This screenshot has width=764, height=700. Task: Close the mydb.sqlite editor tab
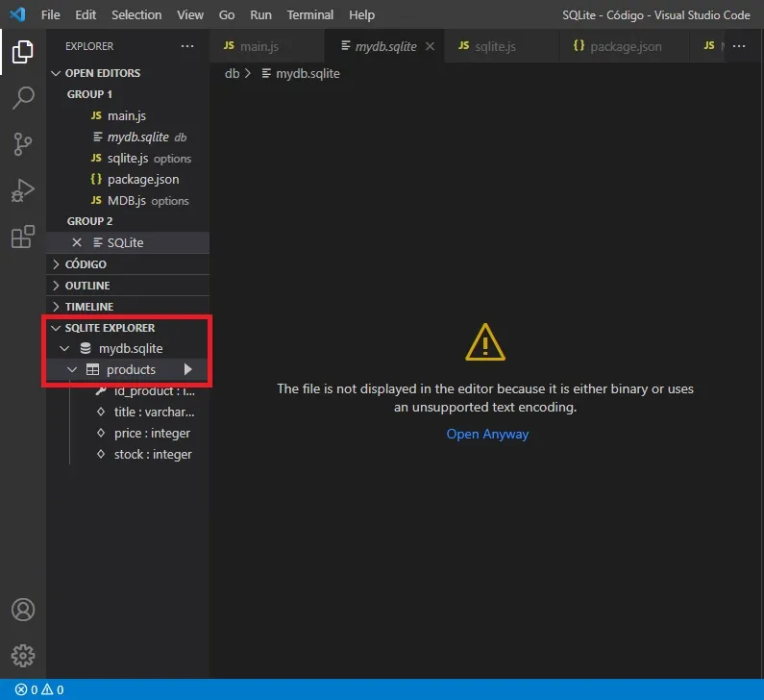click(430, 46)
